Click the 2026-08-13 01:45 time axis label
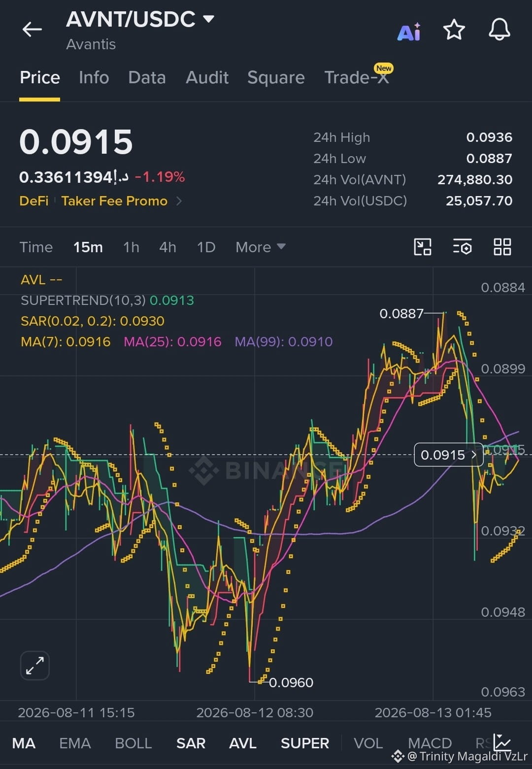 (x=433, y=712)
